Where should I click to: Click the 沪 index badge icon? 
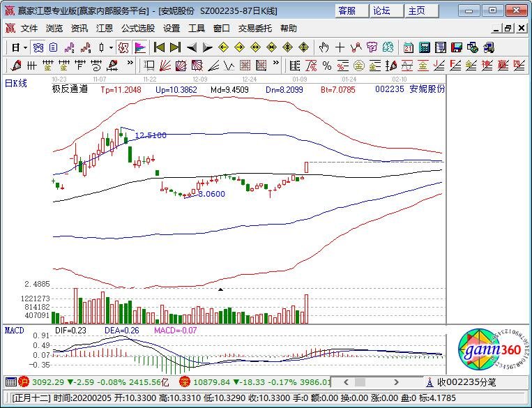[x=24, y=382]
